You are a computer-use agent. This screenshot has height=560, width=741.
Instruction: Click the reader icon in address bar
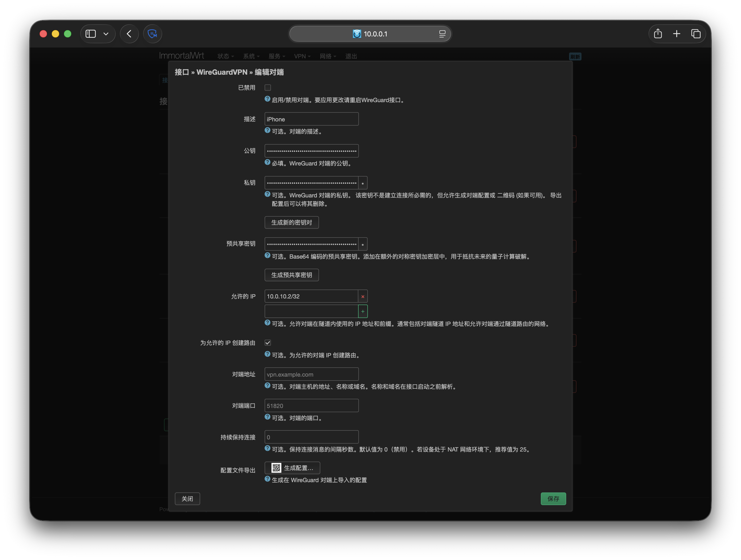[442, 34]
